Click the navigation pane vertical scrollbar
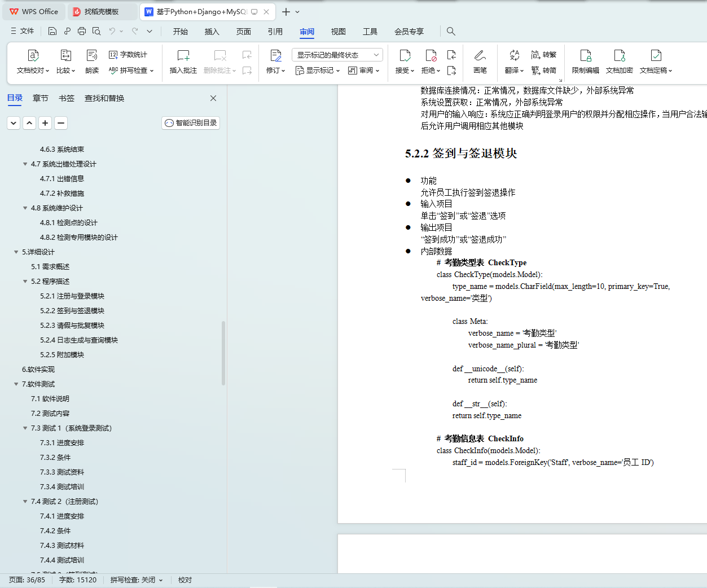The image size is (707, 588). [x=223, y=353]
